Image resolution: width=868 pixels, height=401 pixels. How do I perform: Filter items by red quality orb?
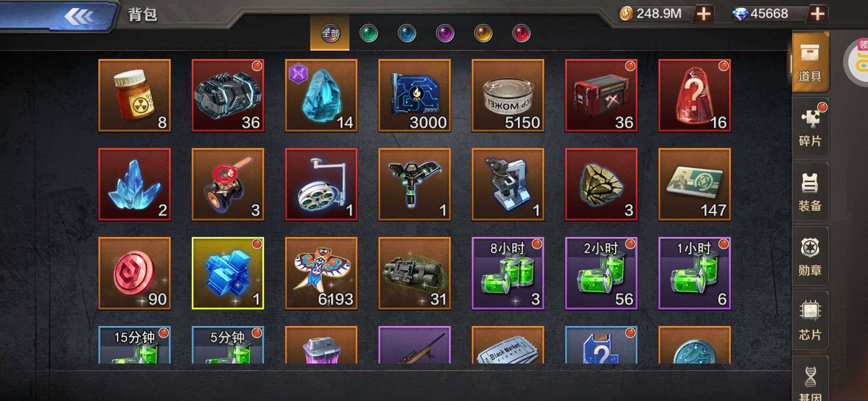(x=521, y=33)
